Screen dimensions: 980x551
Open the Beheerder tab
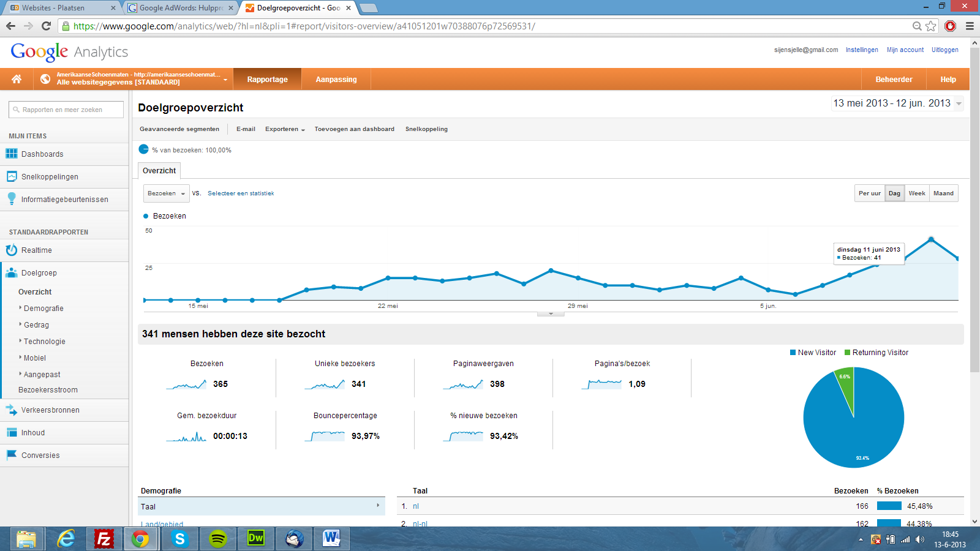point(894,80)
